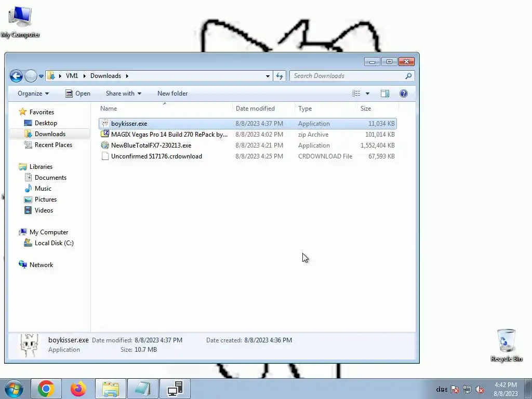Select Favorites in the navigation pane

click(37, 112)
